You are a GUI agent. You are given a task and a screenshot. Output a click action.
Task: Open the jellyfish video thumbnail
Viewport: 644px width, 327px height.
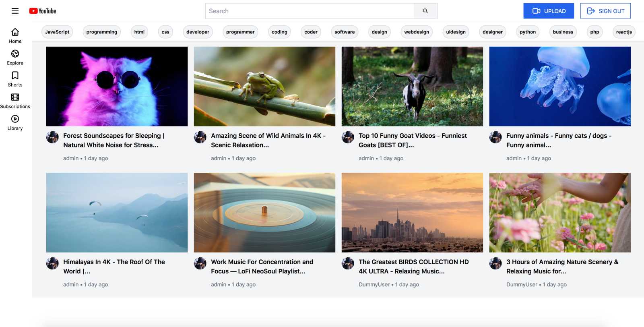point(560,86)
